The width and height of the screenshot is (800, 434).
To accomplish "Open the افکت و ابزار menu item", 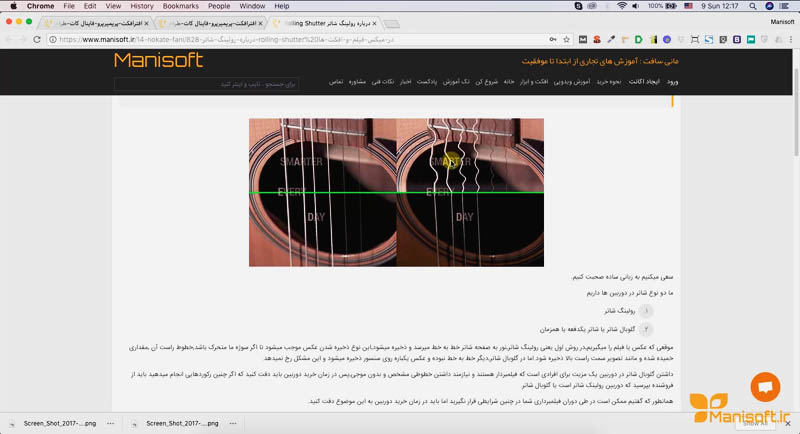I will [x=534, y=82].
